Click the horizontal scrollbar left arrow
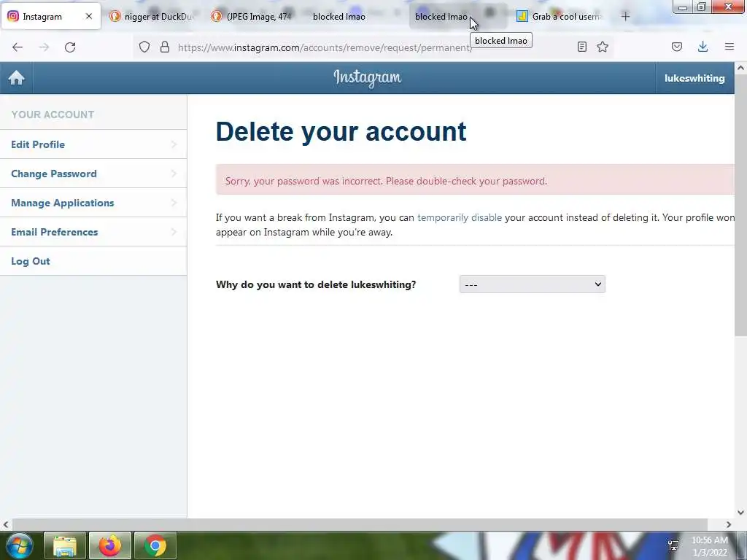Viewport: 747px width, 560px height. [x=6, y=524]
